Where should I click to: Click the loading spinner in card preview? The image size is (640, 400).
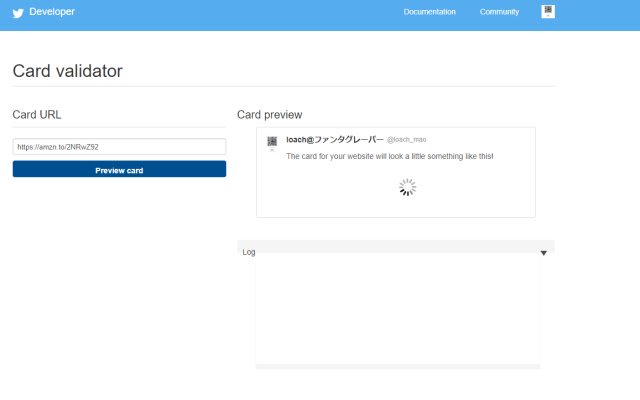point(407,187)
